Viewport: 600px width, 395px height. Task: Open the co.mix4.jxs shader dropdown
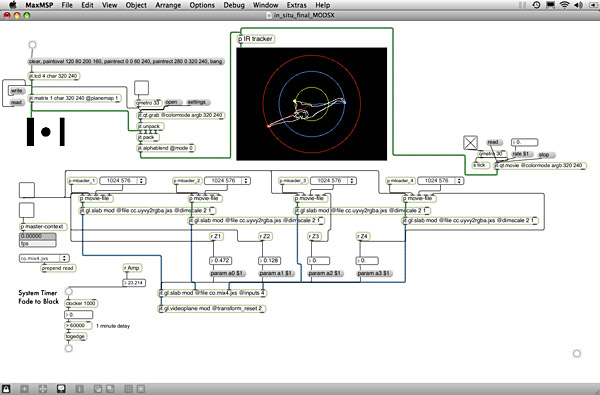pos(44,258)
